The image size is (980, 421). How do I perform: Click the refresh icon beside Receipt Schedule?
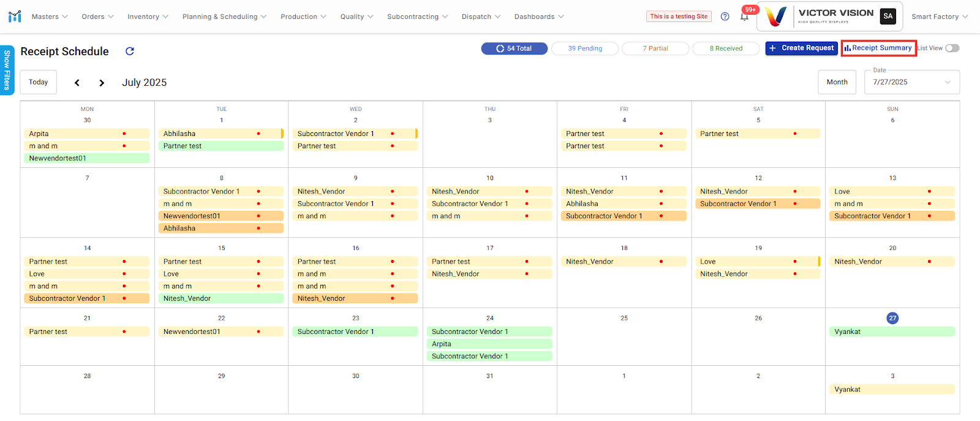(x=130, y=51)
